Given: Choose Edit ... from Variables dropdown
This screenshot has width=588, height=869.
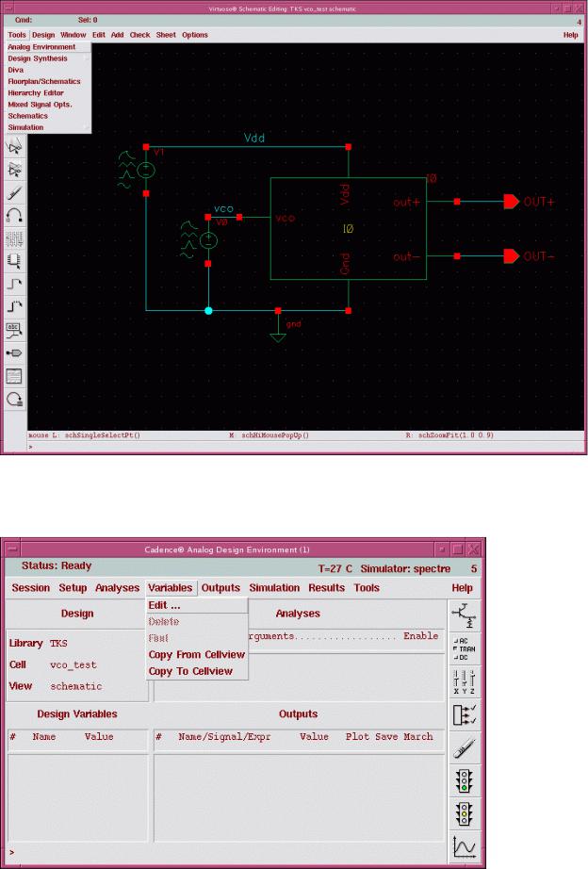Looking at the screenshot, I should coord(196,605).
